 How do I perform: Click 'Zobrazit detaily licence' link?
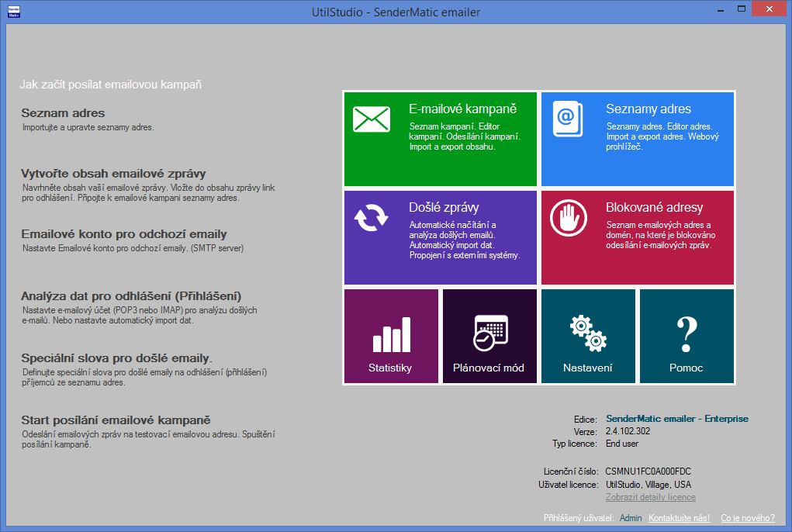[651, 497]
